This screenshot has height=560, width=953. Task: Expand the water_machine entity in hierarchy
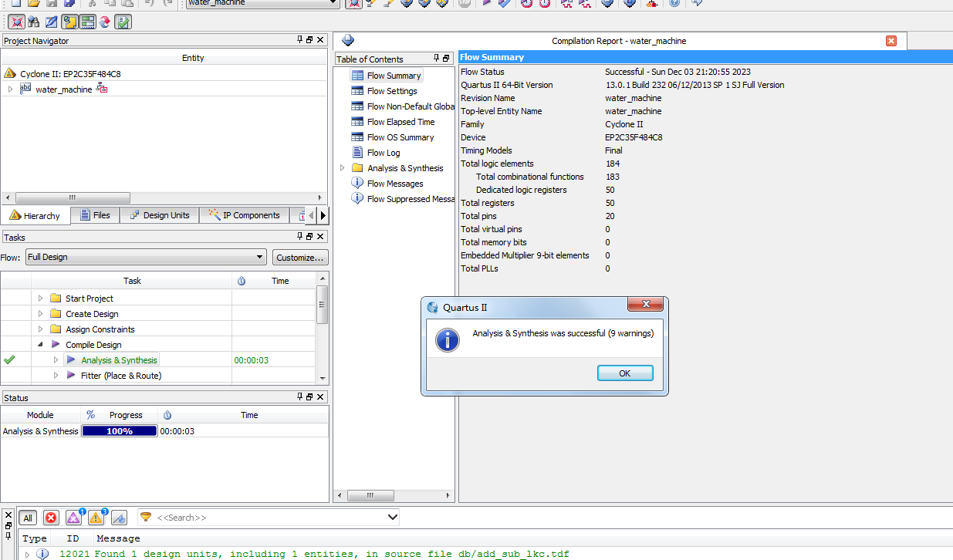pyautogui.click(x=10, y=89)
